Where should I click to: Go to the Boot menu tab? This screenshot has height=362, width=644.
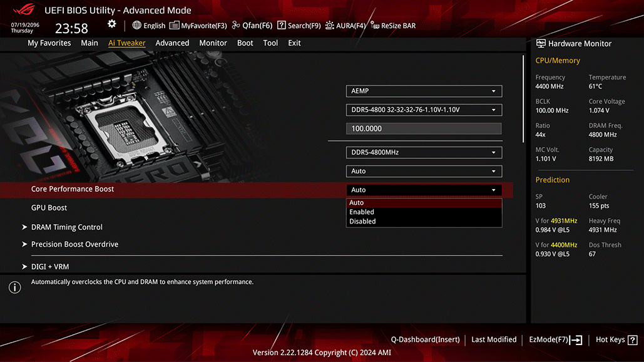click(245, 43)
